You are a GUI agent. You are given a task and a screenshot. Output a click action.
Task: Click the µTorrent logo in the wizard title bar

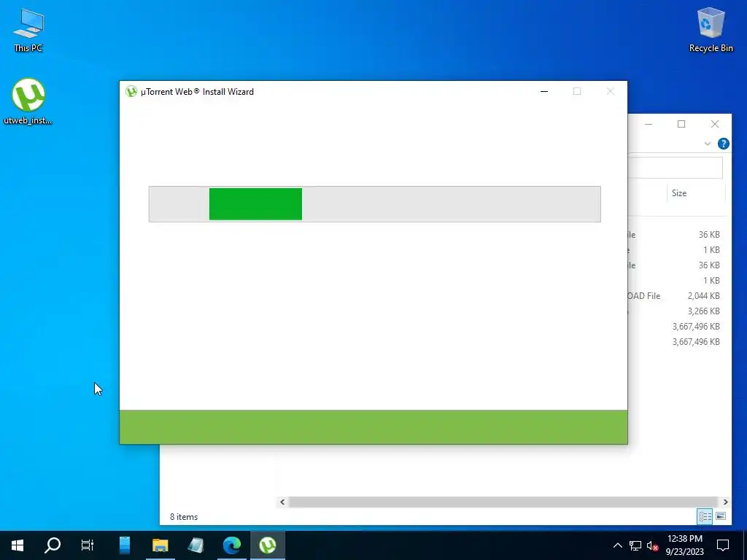[131, 91]
